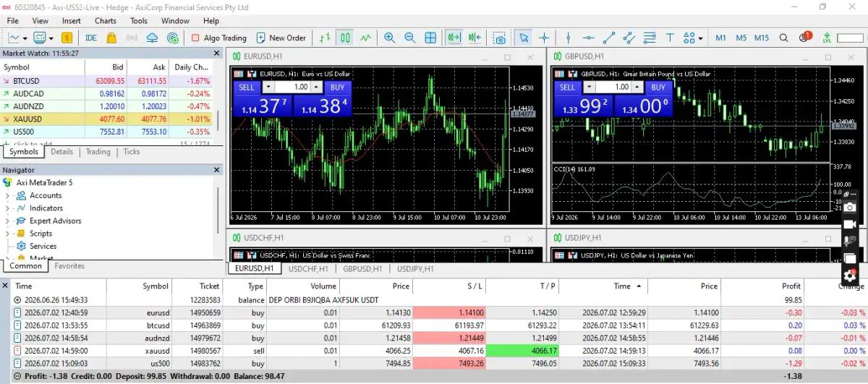Switch to Ticks tab in Market Watch

point(132,152)
